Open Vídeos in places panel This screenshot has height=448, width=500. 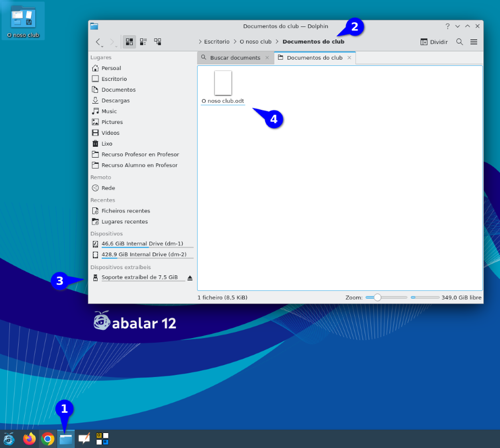click(x=142, y=133)
